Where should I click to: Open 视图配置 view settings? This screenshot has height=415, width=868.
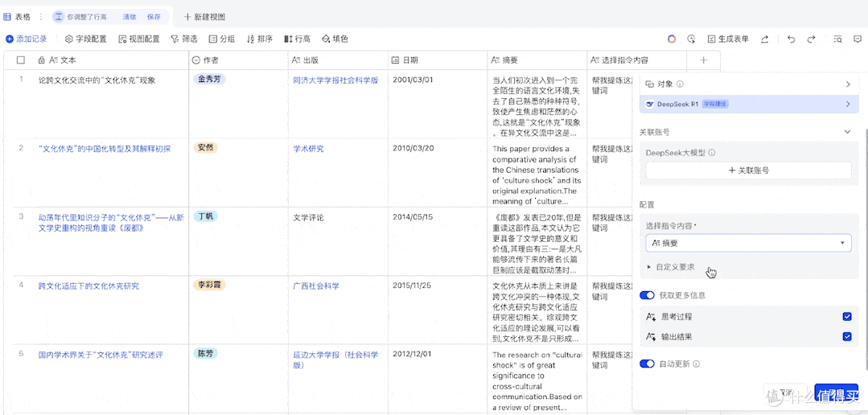[139, 39]
